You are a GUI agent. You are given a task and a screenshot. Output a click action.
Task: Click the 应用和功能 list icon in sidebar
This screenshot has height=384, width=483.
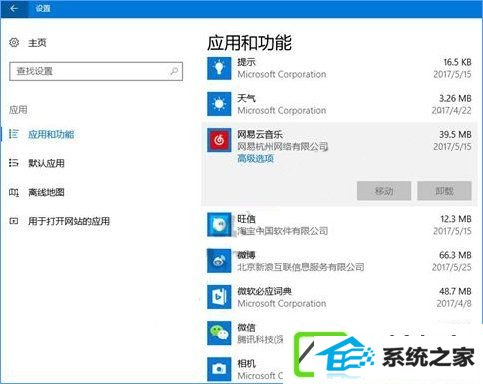click(x=14, y=134)
